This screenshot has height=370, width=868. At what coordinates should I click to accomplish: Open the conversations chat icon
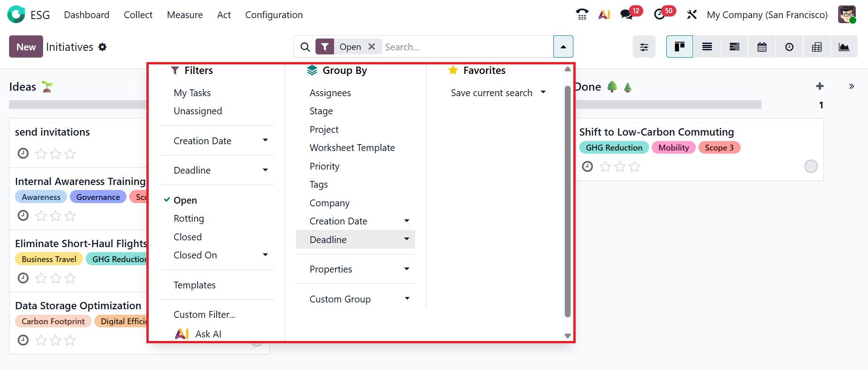pyautogui.click(x=626, y=15)
